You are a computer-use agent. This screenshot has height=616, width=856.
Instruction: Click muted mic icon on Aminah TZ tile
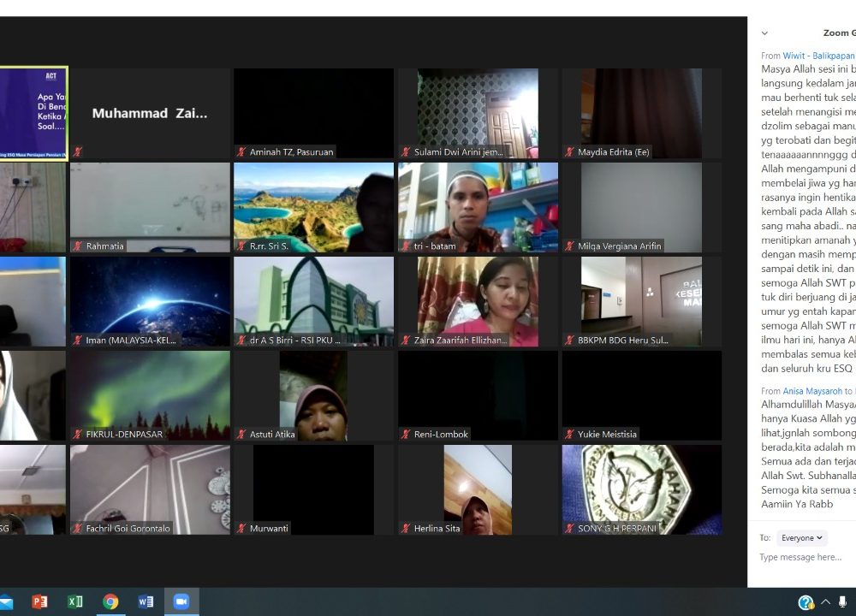coord(241,152)
